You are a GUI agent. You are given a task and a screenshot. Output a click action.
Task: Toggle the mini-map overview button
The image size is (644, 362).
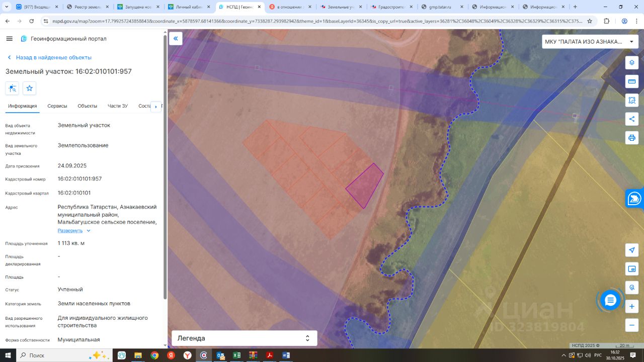(x=632, y=269)
